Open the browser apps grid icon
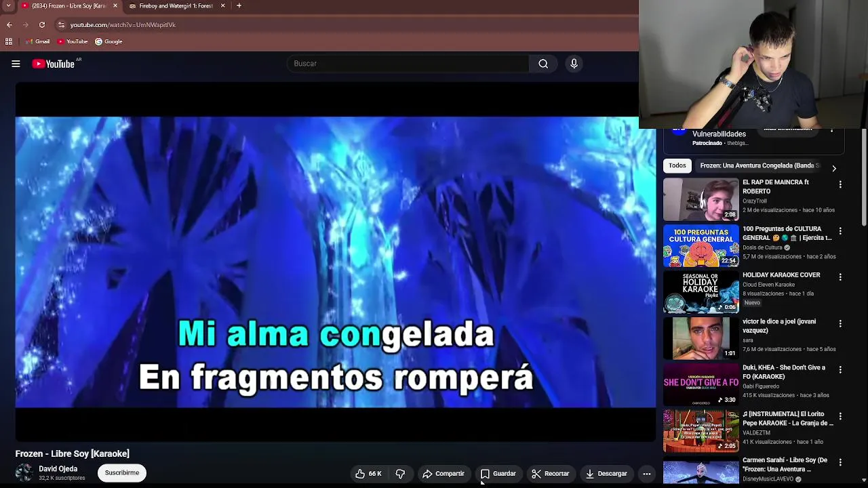 point(9,41)
